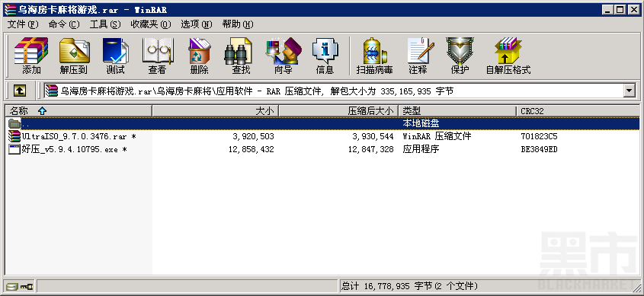Screen dimensions: 644x296
Task: Click the 扫描病毒 (Virus Scan) icon
Action: 374,56
